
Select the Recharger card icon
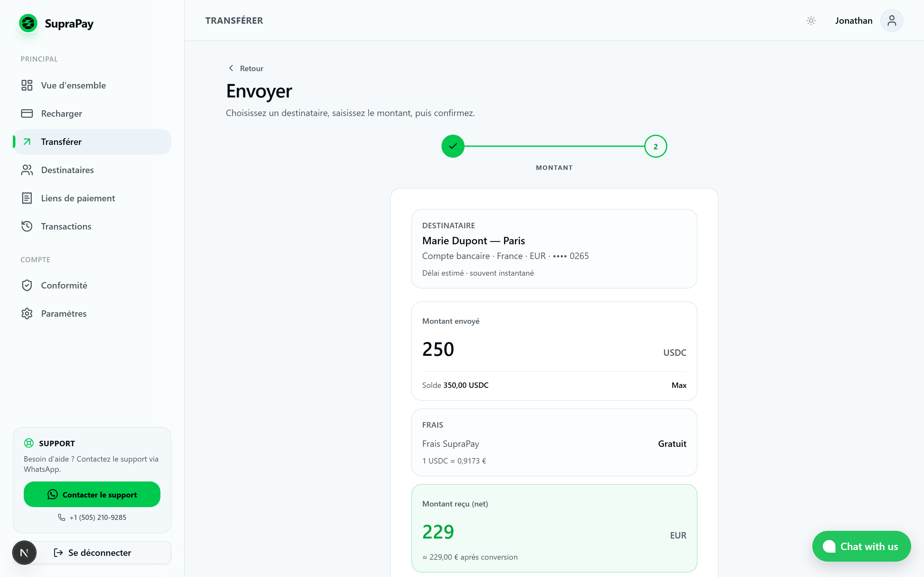[27, 113]
